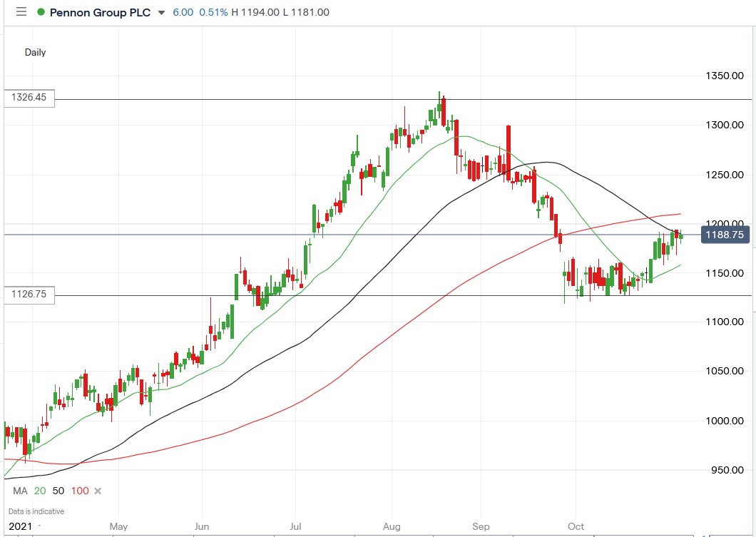
Task: Toggle the red 100-period moving average
Action: coord(80,491)
